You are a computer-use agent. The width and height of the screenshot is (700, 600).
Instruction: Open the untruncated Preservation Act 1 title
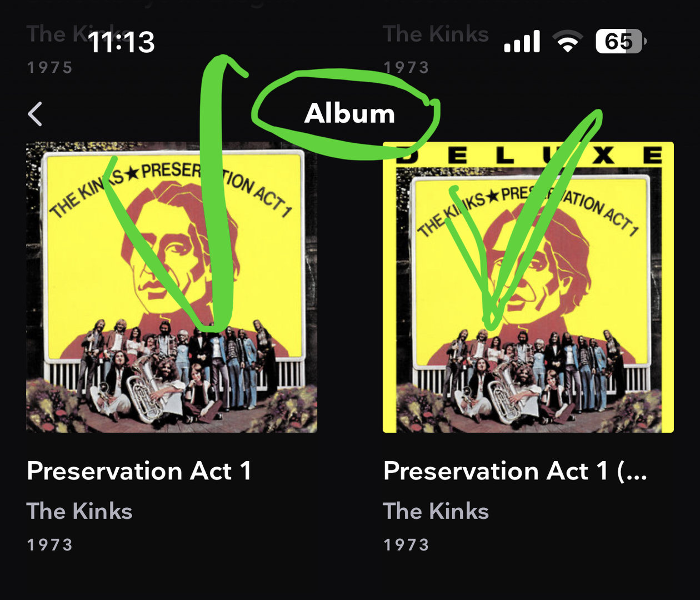pos(139,471)
